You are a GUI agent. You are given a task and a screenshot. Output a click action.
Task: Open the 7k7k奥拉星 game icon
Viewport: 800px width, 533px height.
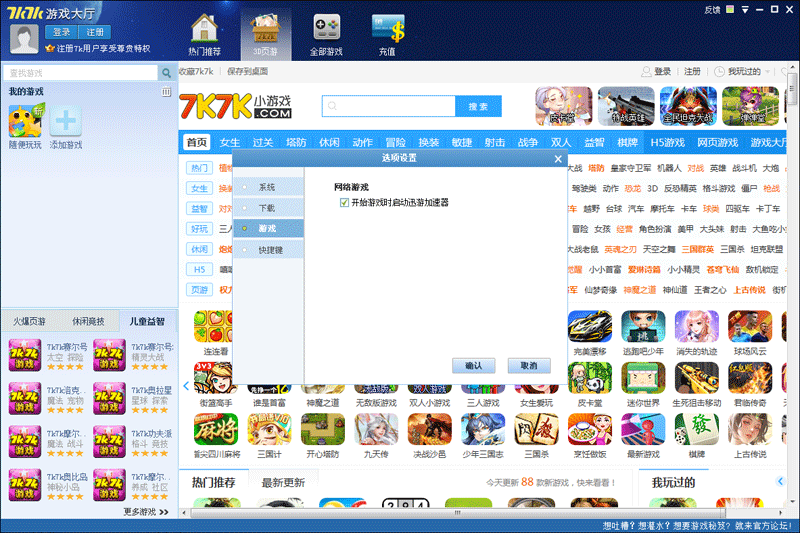[x=109, y=398]
